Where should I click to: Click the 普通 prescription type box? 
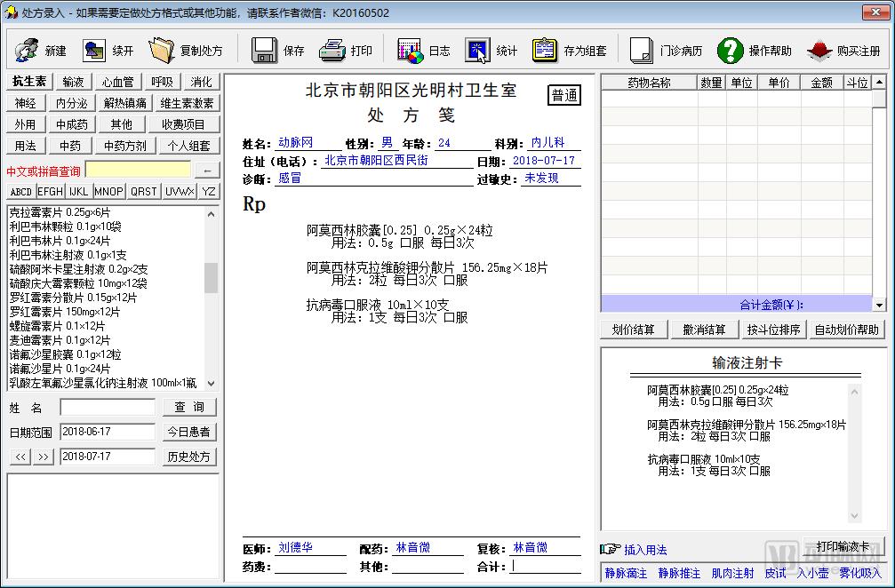click(x=564, y=95)
